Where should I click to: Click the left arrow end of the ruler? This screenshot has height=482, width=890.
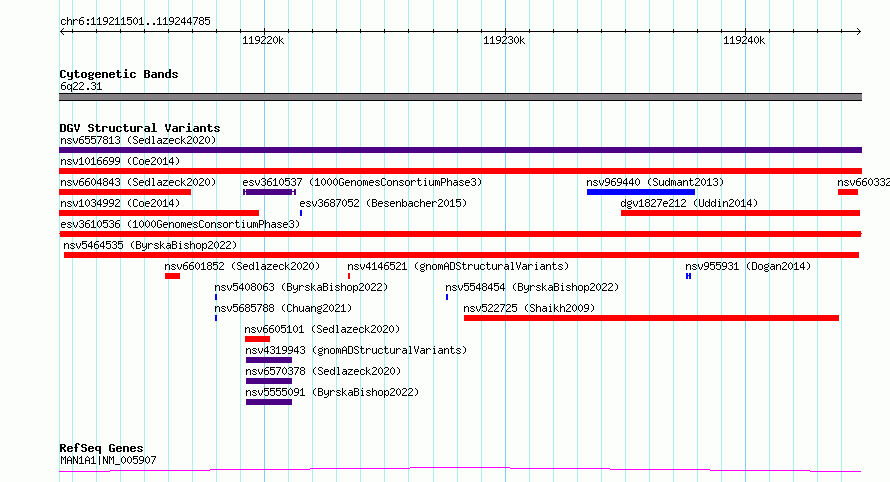click(x=62, y=32)
